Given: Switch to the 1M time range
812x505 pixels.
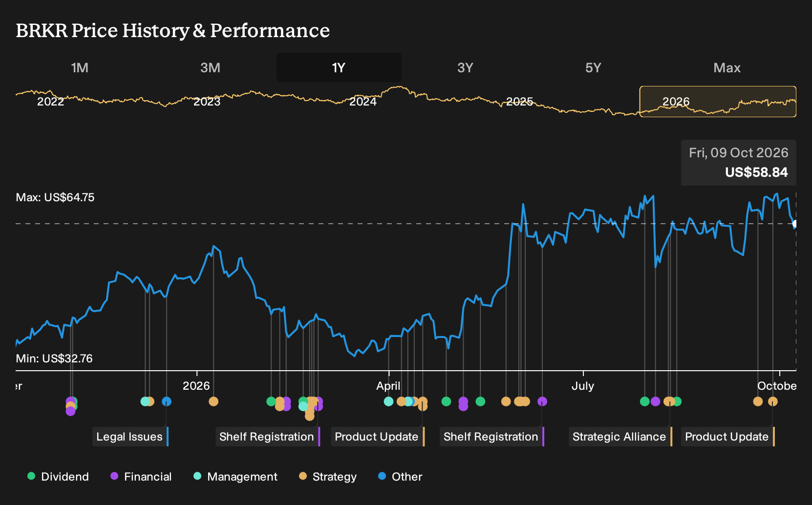Looking at the screenshot, I should click(x=80, y=67).
